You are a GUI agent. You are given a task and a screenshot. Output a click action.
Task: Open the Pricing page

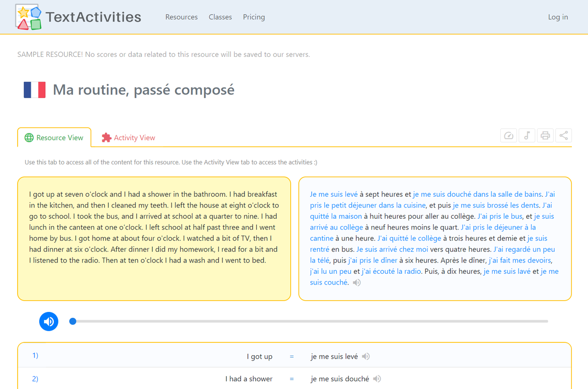pos(254,17)
